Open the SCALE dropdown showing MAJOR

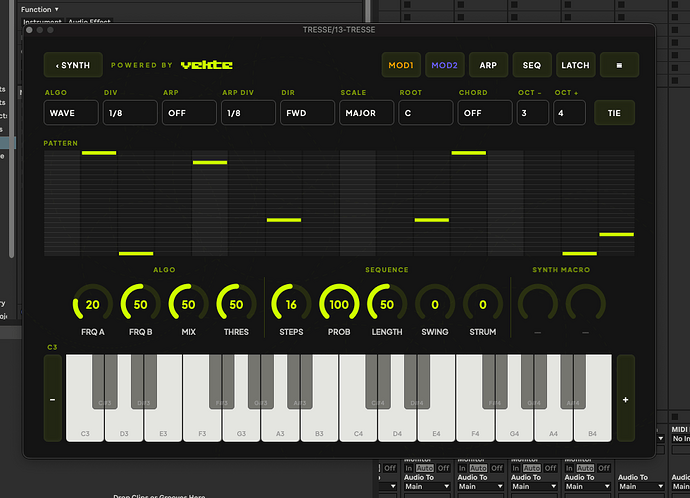(x=367, y=113)
